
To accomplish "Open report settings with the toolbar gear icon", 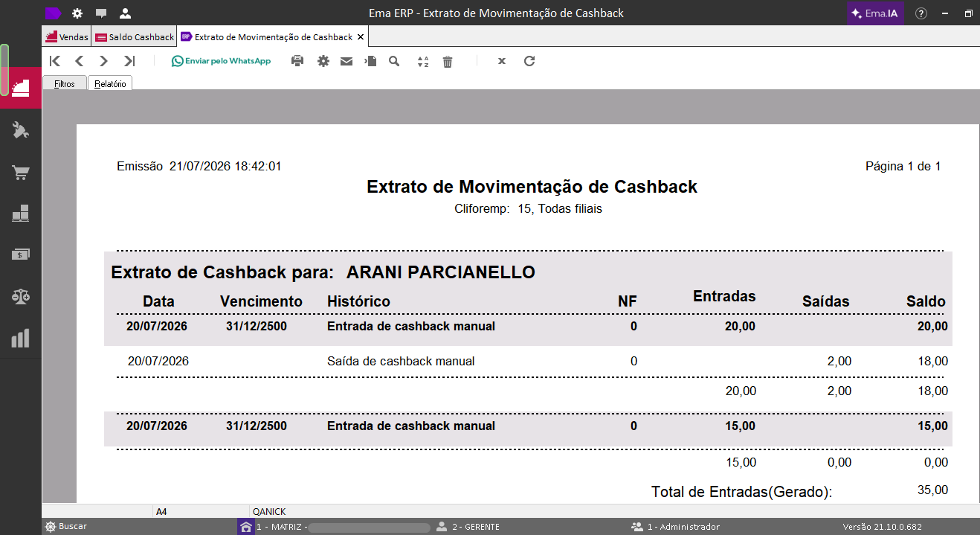I will (323, 61).
